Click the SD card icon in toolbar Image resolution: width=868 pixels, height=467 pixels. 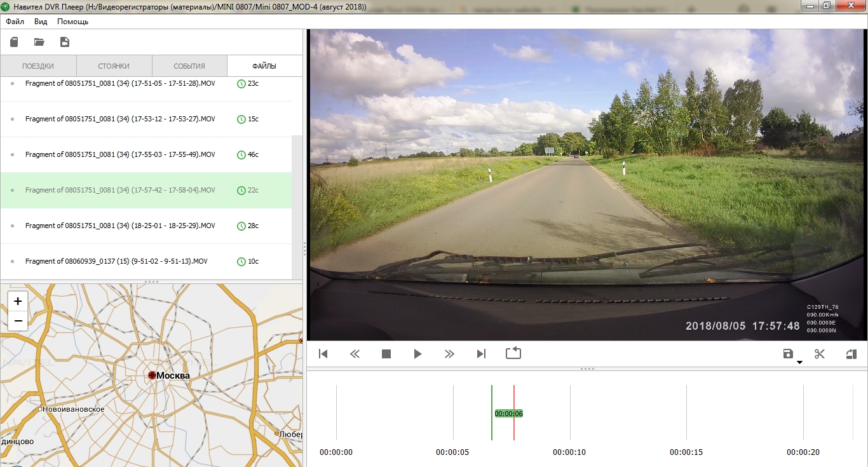(x=14, y=42)
